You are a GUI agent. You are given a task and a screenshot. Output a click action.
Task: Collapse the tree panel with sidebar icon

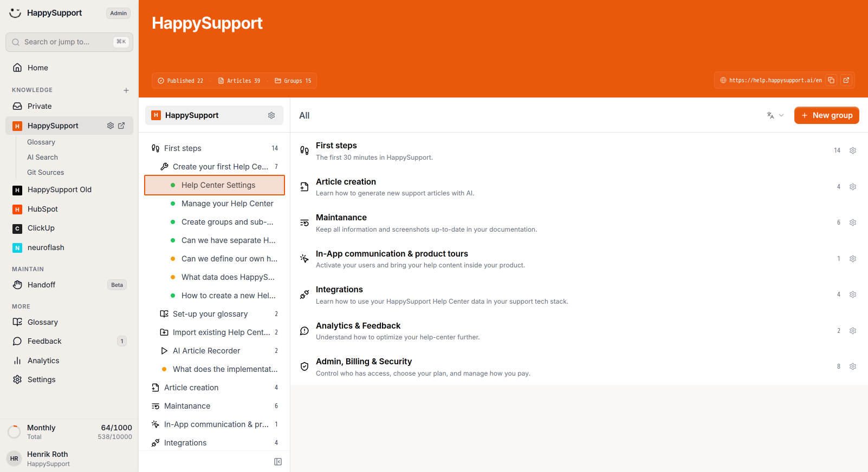(278, 462)
